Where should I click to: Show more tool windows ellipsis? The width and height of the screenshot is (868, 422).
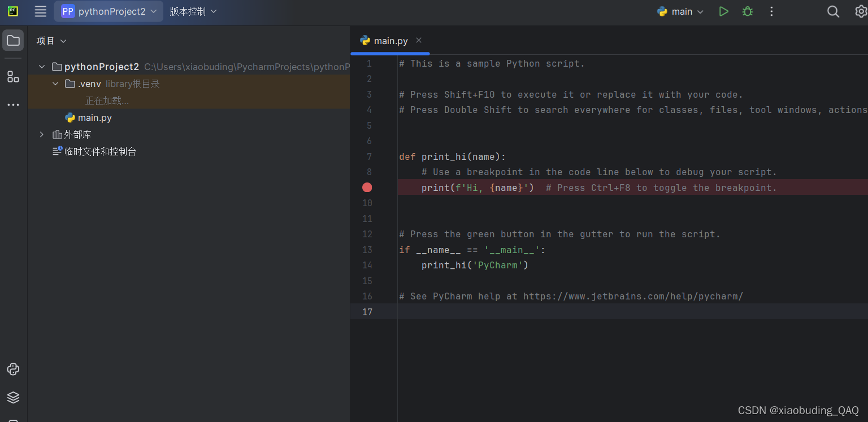13,105
